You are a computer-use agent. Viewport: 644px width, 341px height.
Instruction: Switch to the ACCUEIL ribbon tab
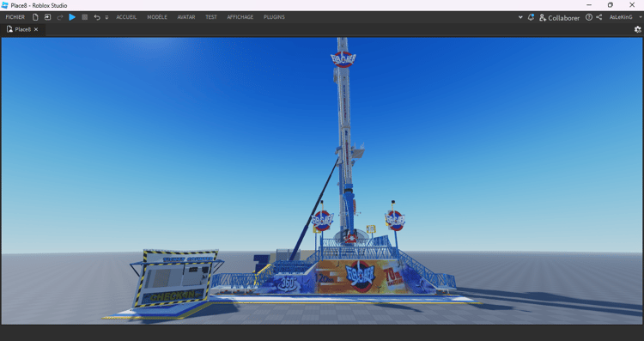pyautogui.click(x=126, y=17)
